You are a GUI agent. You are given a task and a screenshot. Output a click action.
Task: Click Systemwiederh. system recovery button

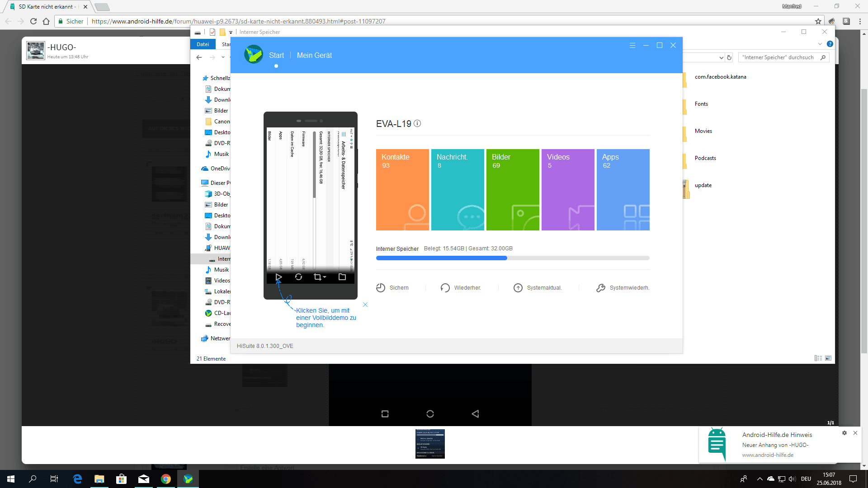coord(623,288)
